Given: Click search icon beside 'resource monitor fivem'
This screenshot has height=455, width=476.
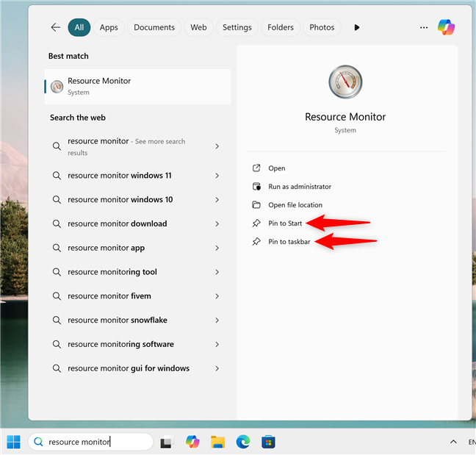Looking at the screenshot, I should [57, 295].
